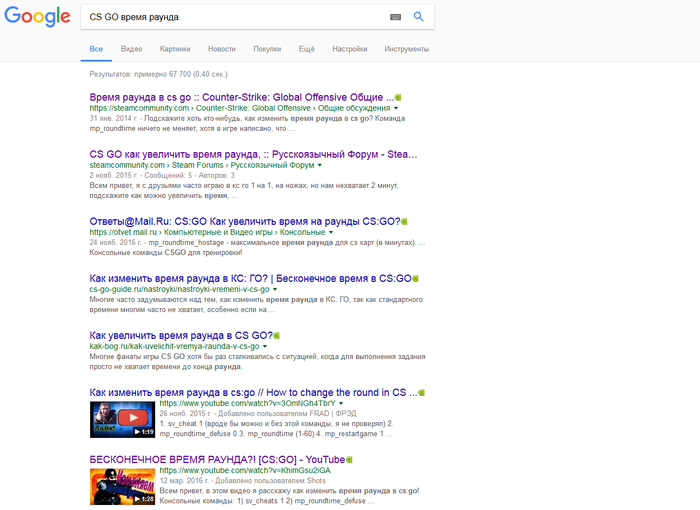Expand dropdown arrow next to cs-go-guide.ru URL

click(x=275, y=289)
